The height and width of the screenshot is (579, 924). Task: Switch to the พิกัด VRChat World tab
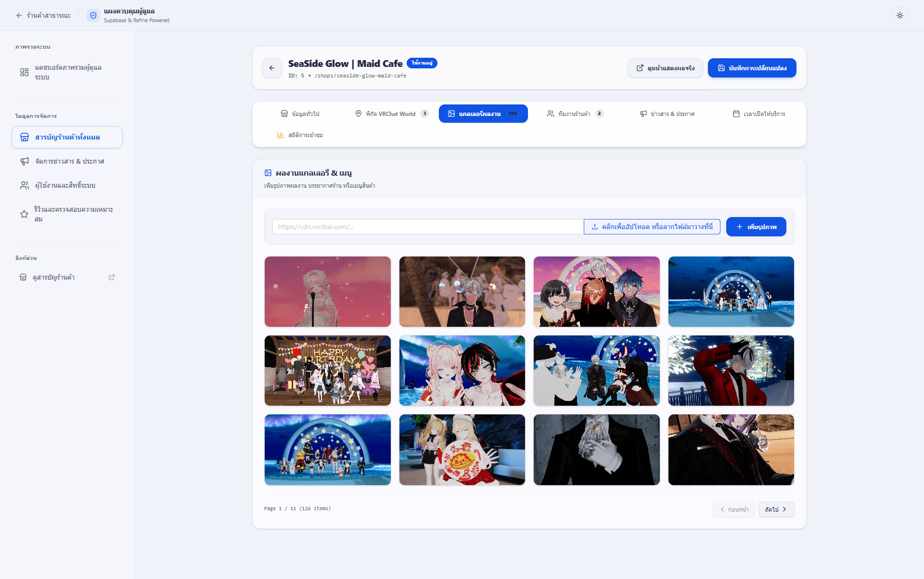tap(392, 114)
